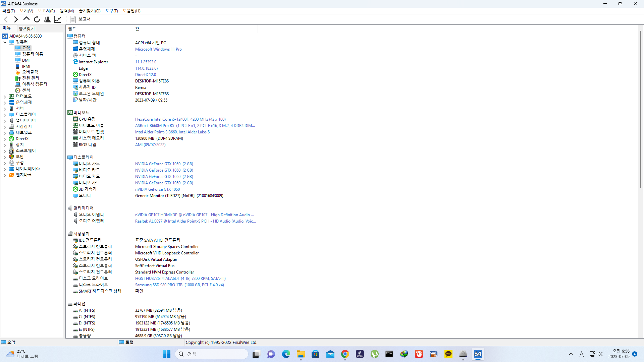Image resolution: width=644 pixels, height=362 pixels.
Task: Expand the 운영체제 tree node
Action: (5, 103)
